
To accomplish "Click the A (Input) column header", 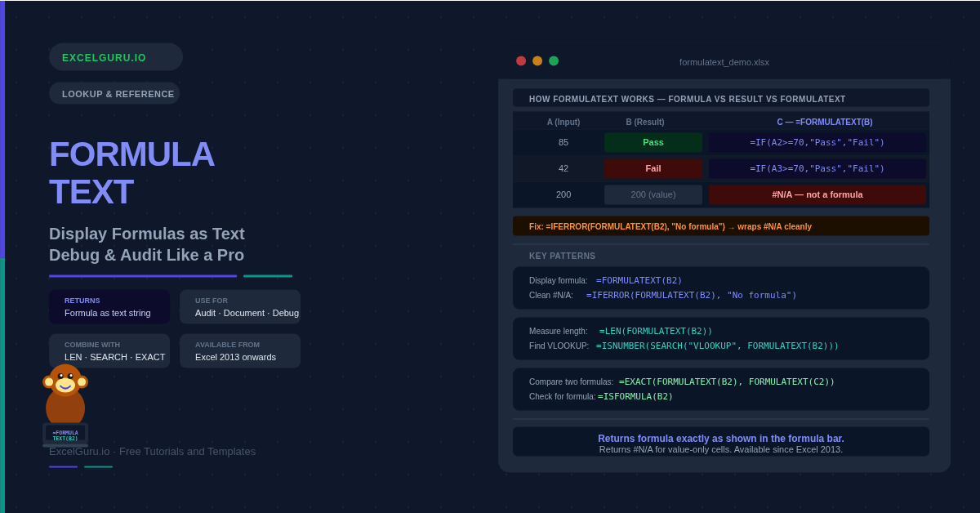I will coord(563,122).
